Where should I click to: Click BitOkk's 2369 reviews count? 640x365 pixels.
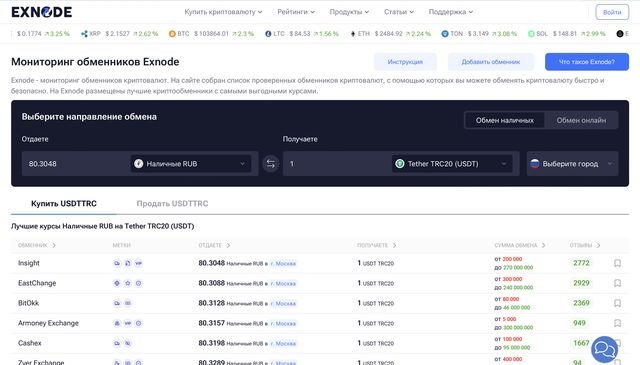click(x=581, y=303)
